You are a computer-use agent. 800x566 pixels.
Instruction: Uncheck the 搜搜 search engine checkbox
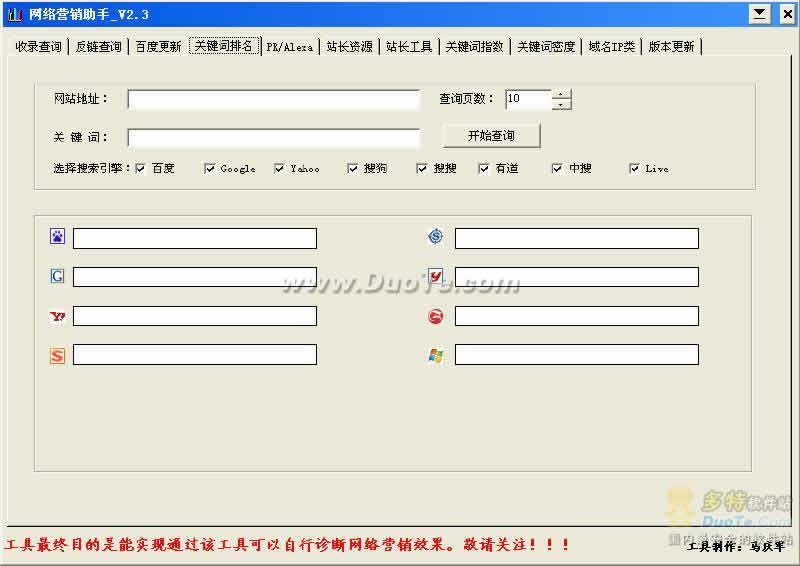(x=422, y=168)
